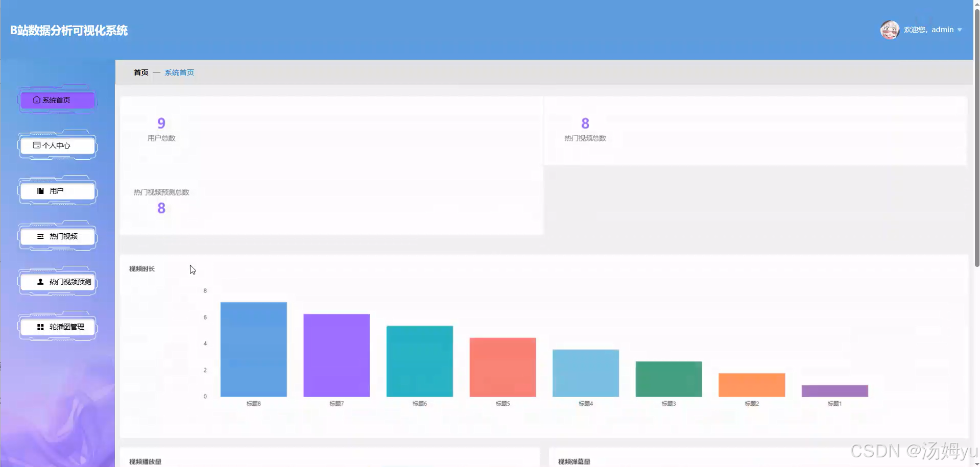The width and height of the screenshot is (980, 467).
Task: Click the small violet 标题1 bar
Action: [x=835, y=391]
